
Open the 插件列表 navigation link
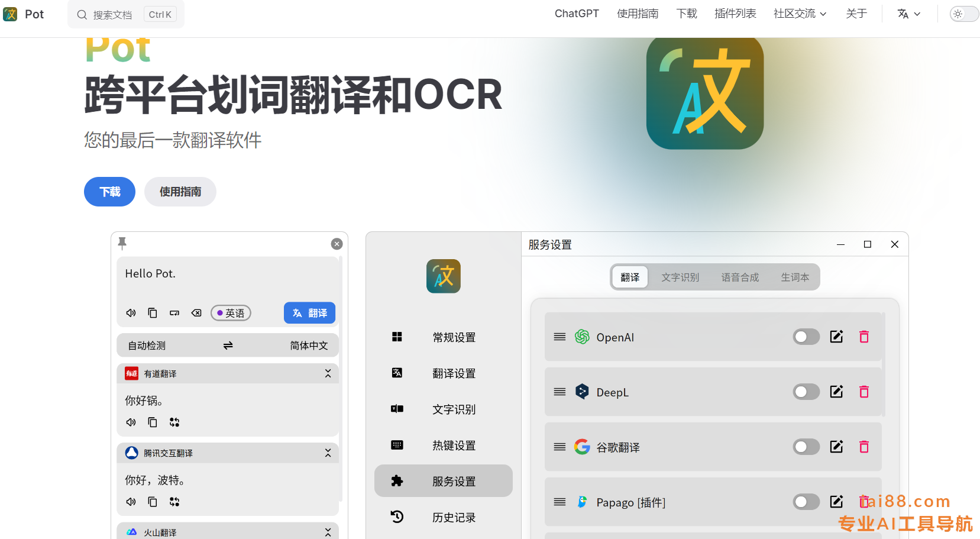(x=735, y=14)
